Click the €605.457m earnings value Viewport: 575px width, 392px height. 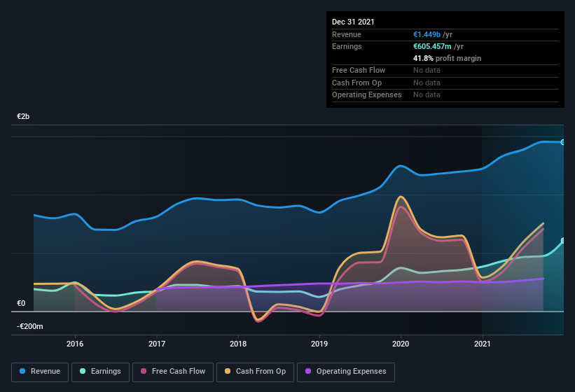pyautogui.click(x=432, y=46)
